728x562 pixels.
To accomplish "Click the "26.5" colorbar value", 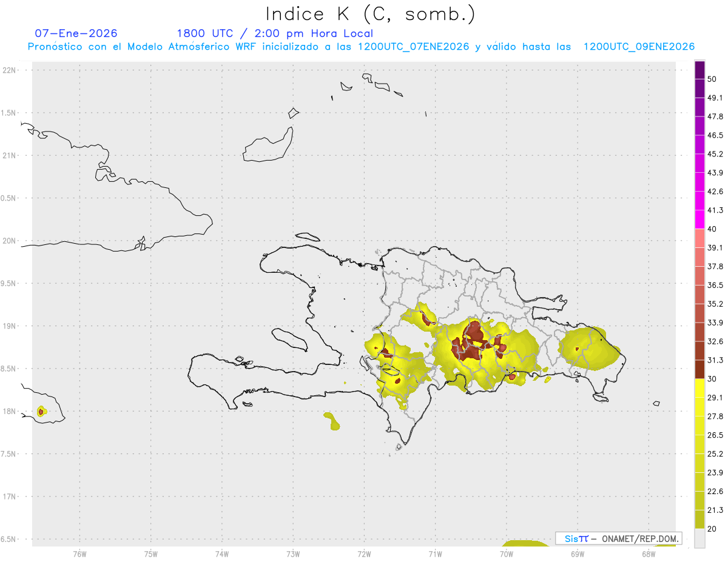I will (715, 435).
